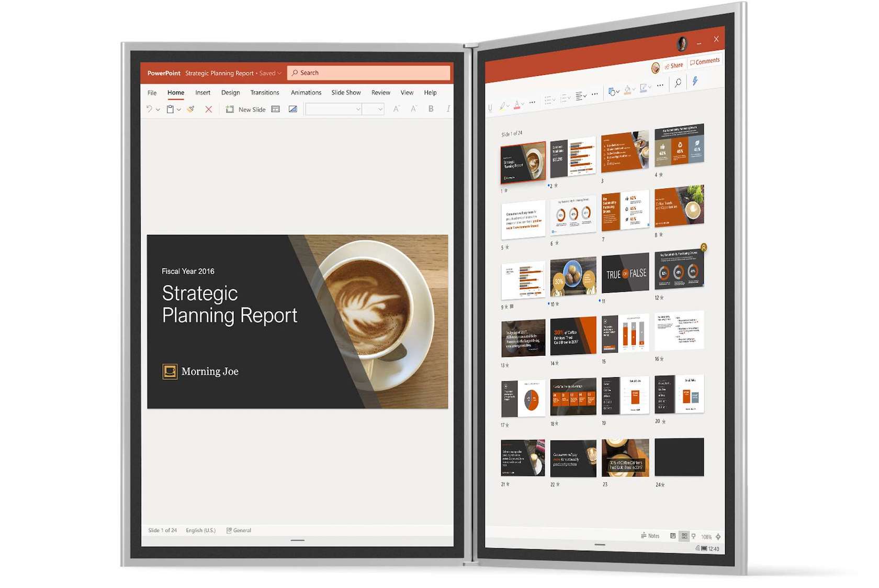
Task: Click the Wi-Fi tray icon
Action: [697, 548]
